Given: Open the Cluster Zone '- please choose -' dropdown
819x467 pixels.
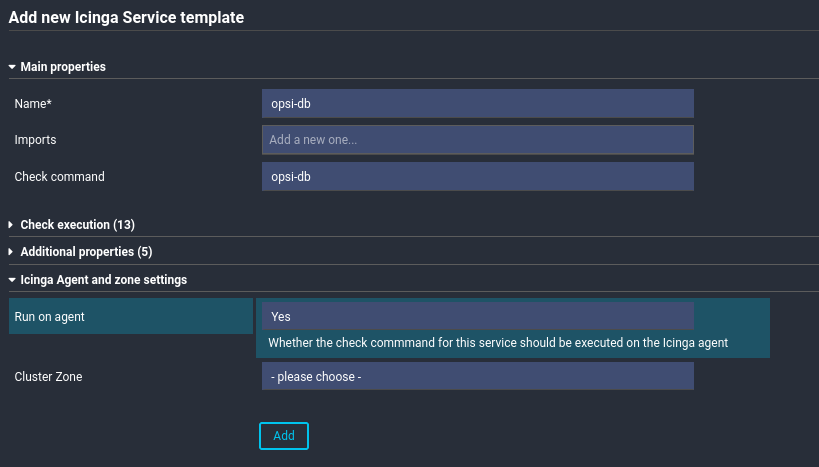Looking at the screenshot, I should pyautogui.click(x=477, y=376).
